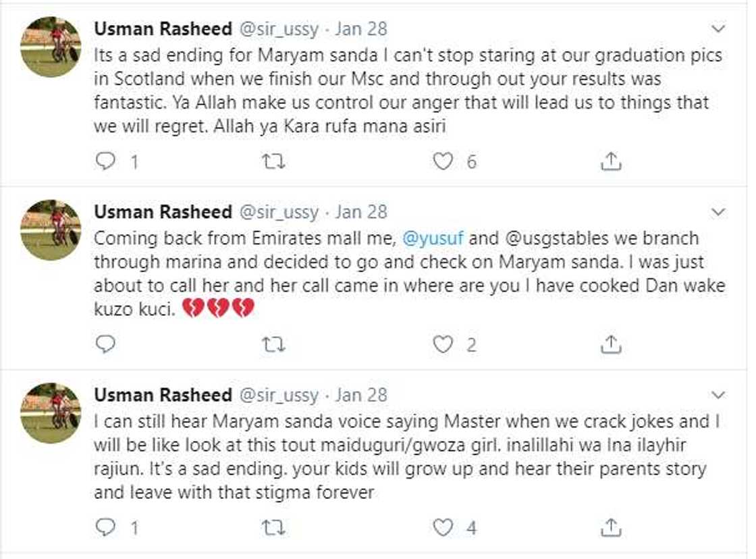Open the dropdown arrow on the second tweet
The height and width of the screenshot is (559, 756).
pos(718,211)
